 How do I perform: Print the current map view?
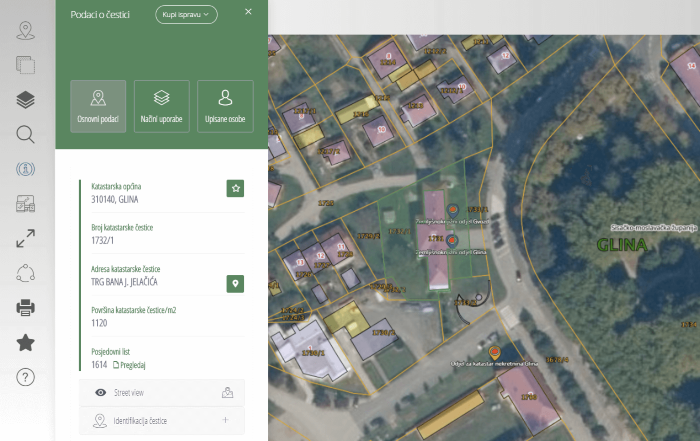(25, 308)
